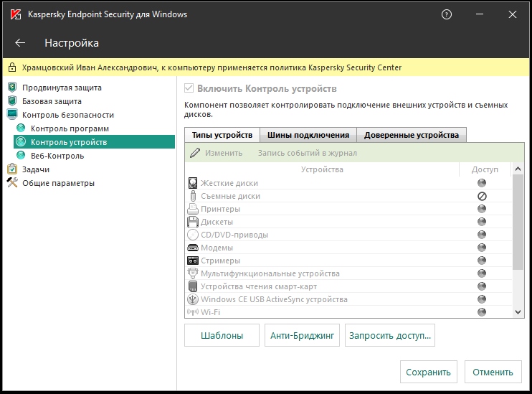The image size is (532, 394).
Task: Switch to Доверенные устройства tab
Action: pyautogui.click(x=411, y=135)
